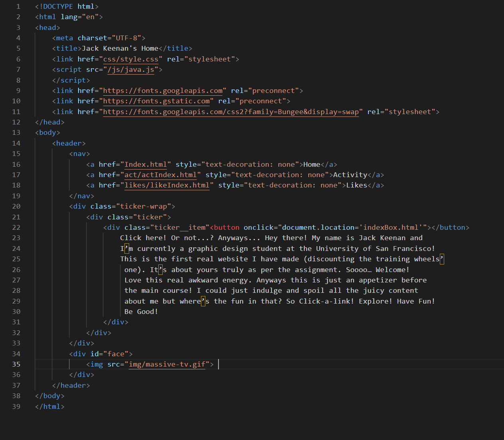Click line number 1 in the gutter

[x=18, y=6]
